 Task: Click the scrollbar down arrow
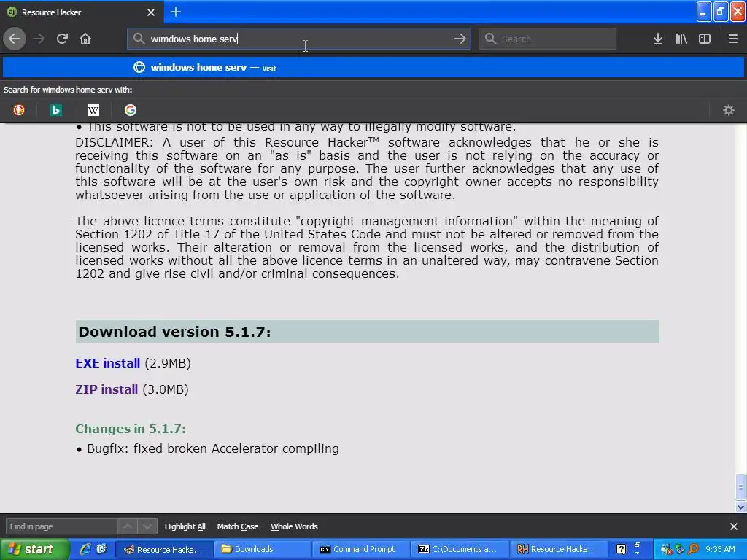(740, 507)
